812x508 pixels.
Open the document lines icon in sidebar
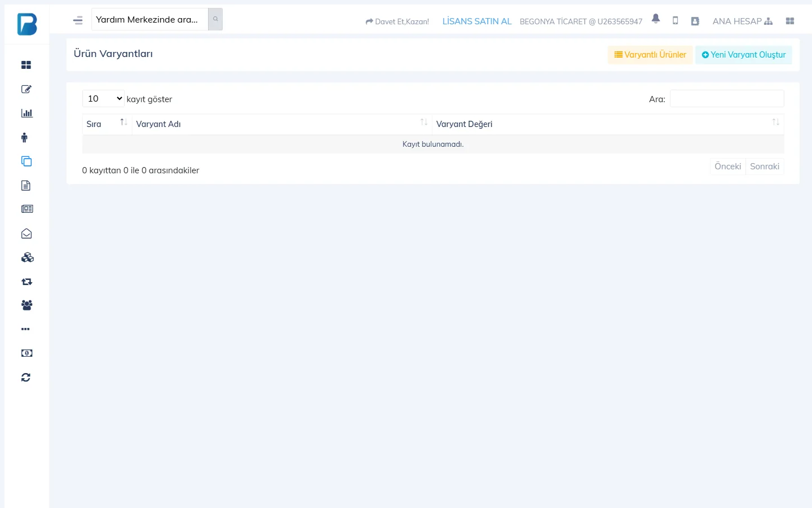tap(26, 185)
